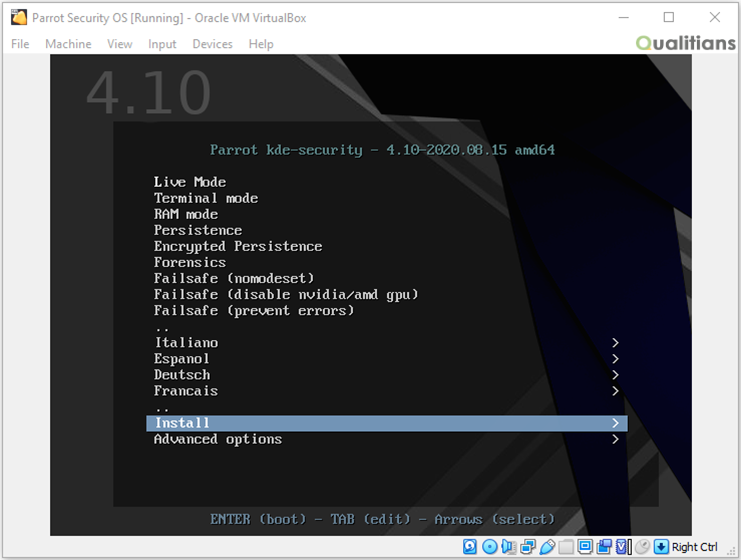Image resolution: width=741 pixels, height=560 pixels.
Task: Expand the Install submenu arrow
Action: [x=615, y=423]
